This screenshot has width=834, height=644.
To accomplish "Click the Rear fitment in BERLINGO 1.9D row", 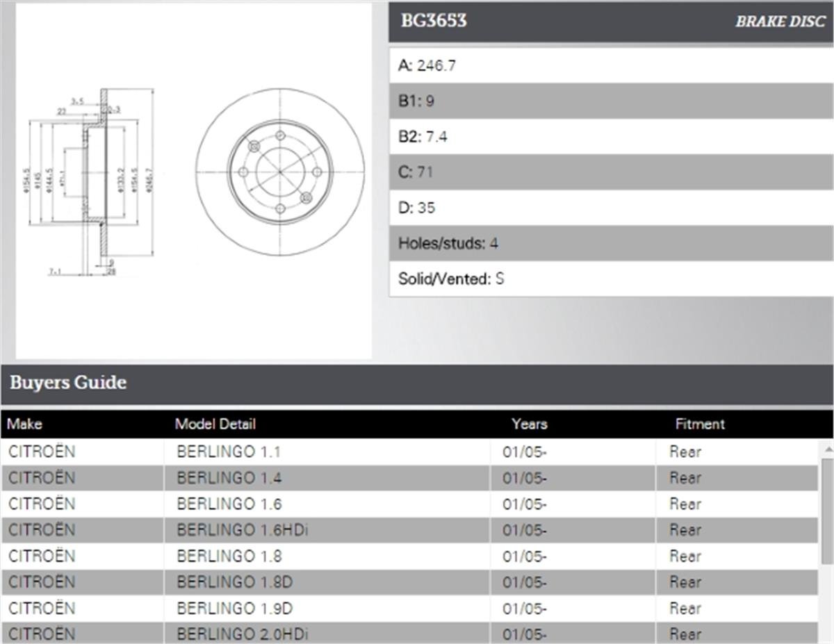I will click(685, 608).
